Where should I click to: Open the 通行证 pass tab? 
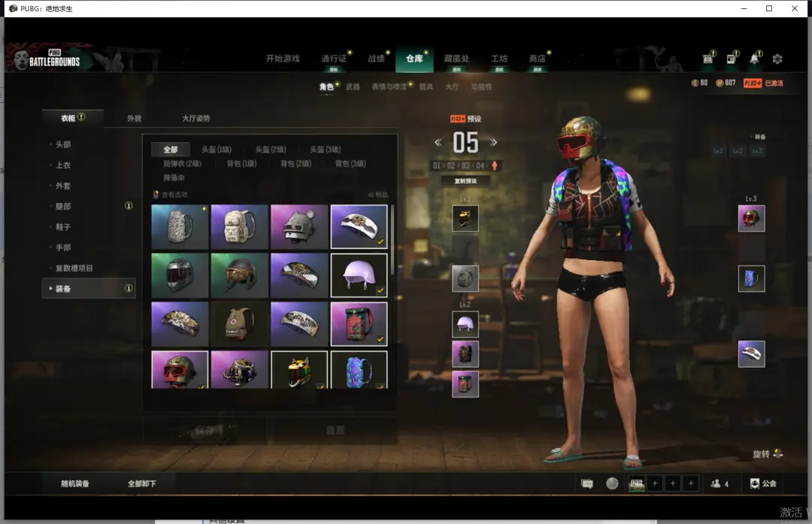[334, 59]
